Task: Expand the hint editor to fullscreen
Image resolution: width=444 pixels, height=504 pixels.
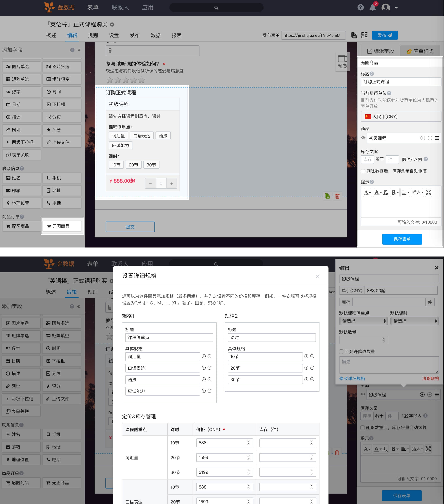Action: 429,192
